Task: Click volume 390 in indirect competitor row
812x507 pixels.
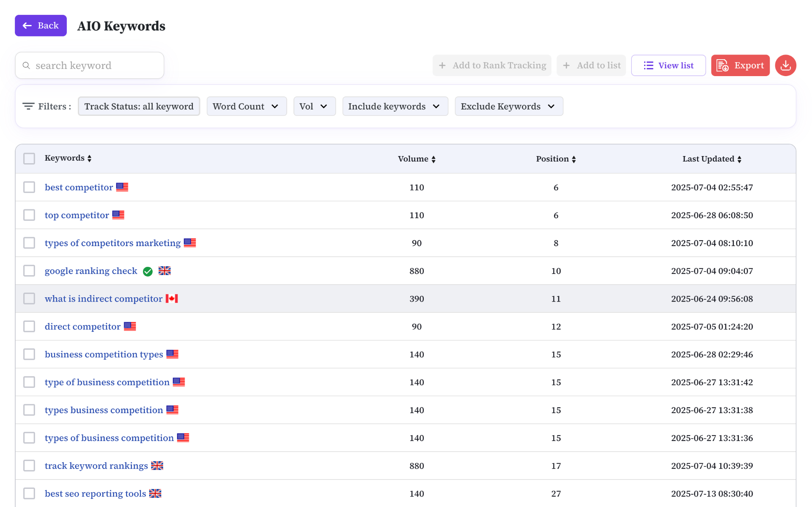Action: coord(417,299)
